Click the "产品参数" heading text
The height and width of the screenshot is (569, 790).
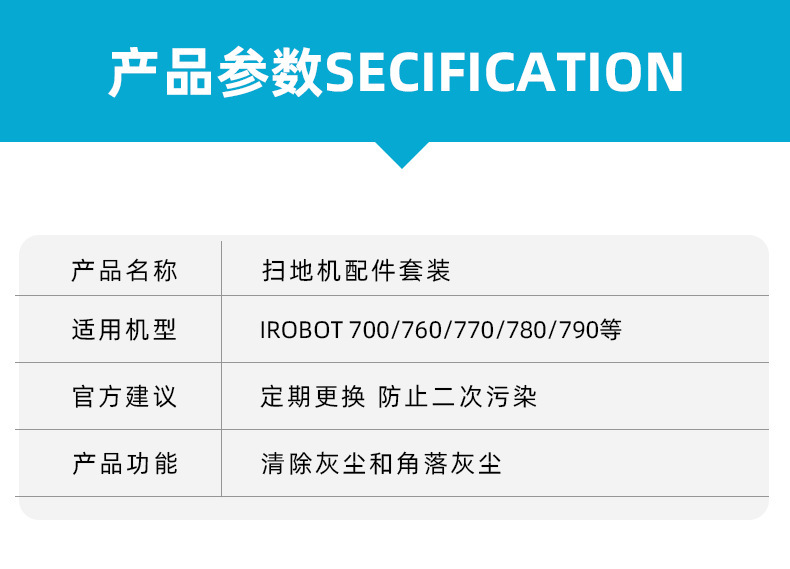217,71
